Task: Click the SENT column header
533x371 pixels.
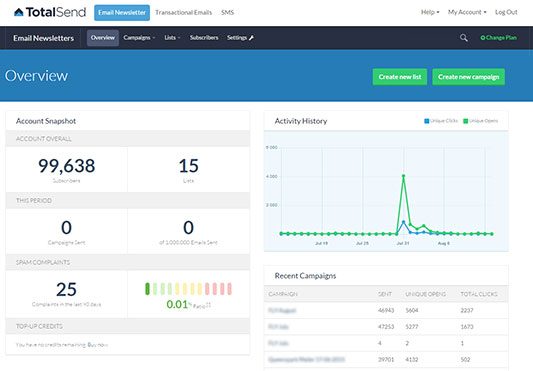Action: point(385,294)
